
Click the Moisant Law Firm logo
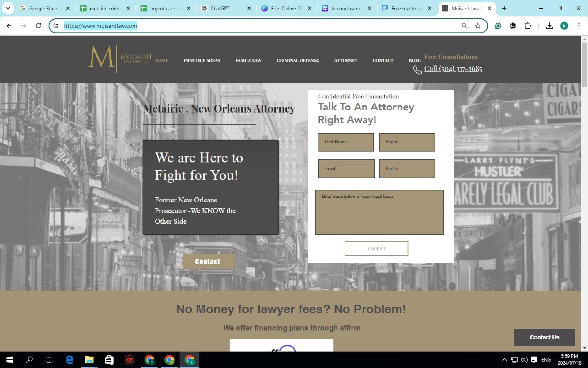pyautogui.click(x=120, y=59)
